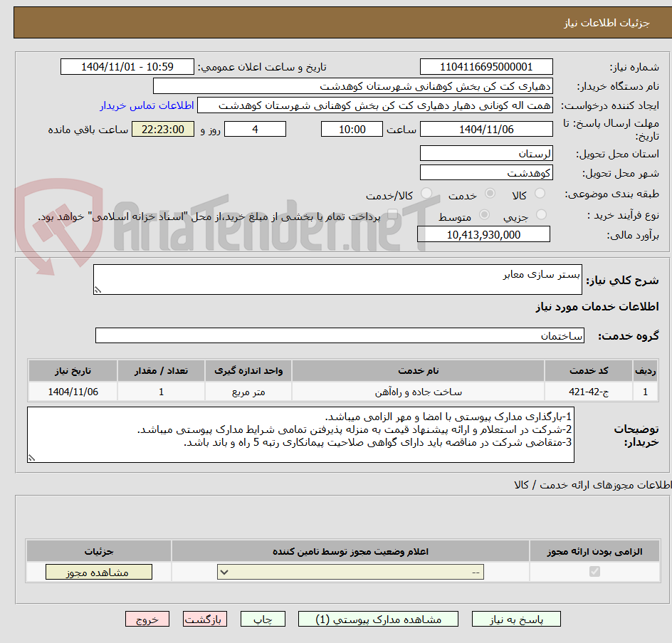This screenshot has width=672, height=643.
Task: Click the برآورد مالی amount field
Action: pyautogui.click(x=483, y=234)
